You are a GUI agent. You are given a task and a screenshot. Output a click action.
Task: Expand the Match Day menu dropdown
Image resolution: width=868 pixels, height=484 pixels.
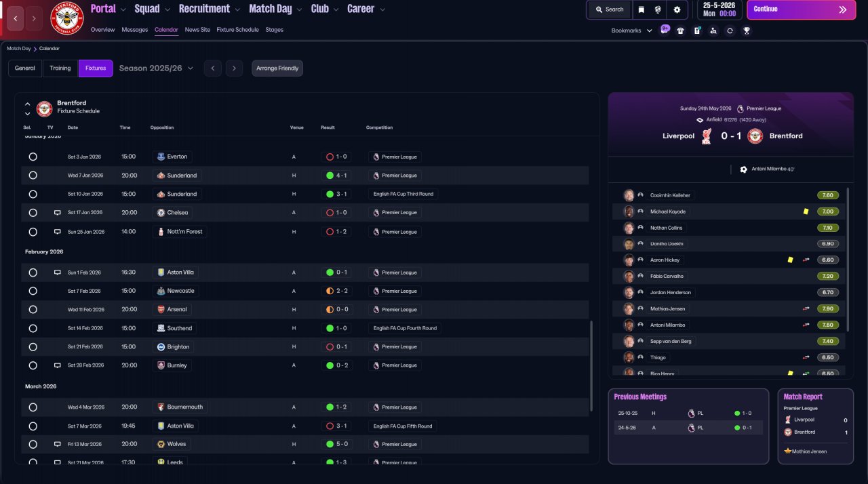point(298,9)
